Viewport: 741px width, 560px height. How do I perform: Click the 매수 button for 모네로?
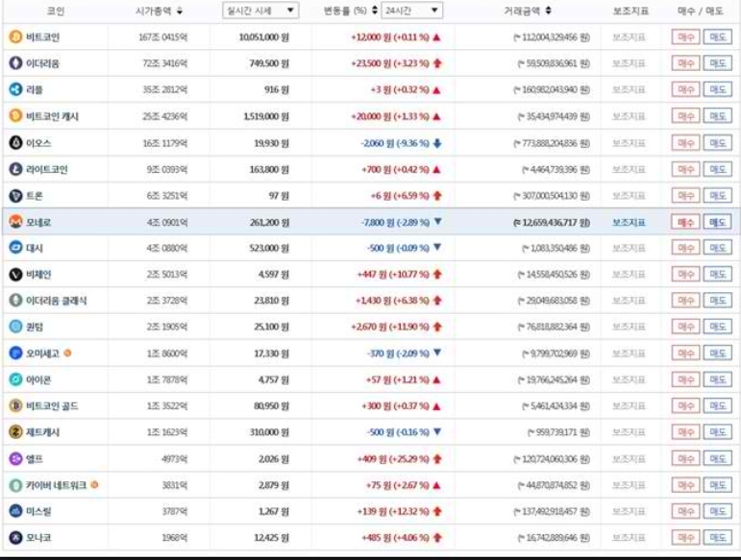pos(685,222)
